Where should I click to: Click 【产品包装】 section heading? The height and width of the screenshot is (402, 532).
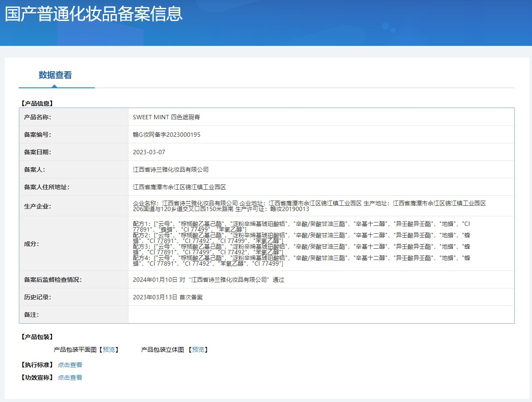tap(37, 337)
